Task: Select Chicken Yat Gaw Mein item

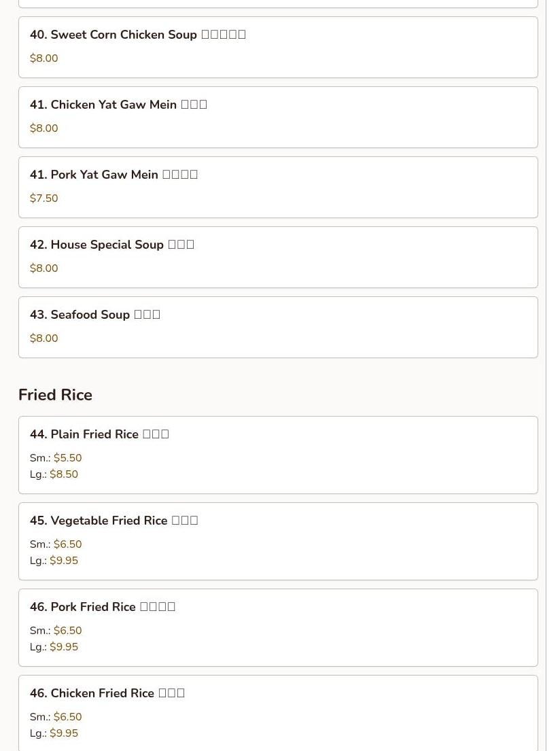Action: point(277,117)
